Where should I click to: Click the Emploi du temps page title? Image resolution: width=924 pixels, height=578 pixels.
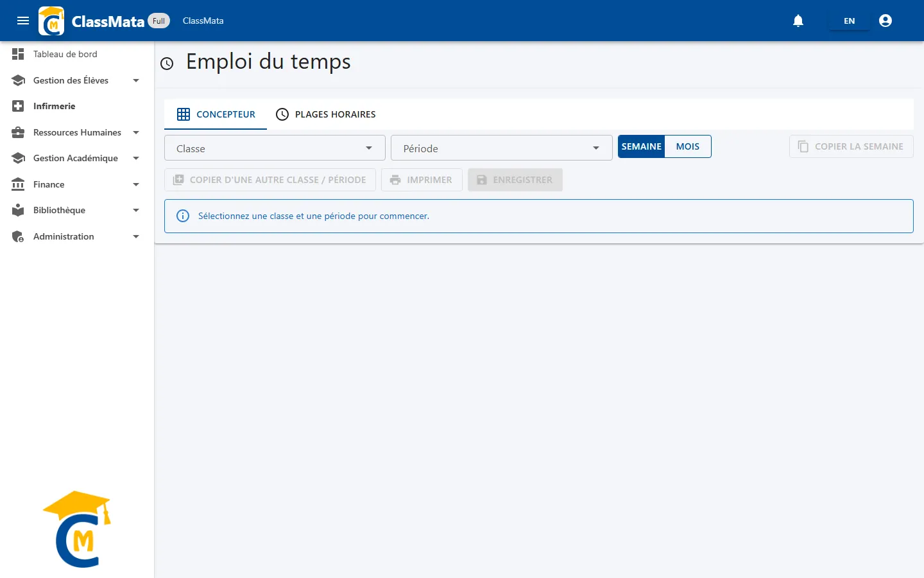pos(268,62)
